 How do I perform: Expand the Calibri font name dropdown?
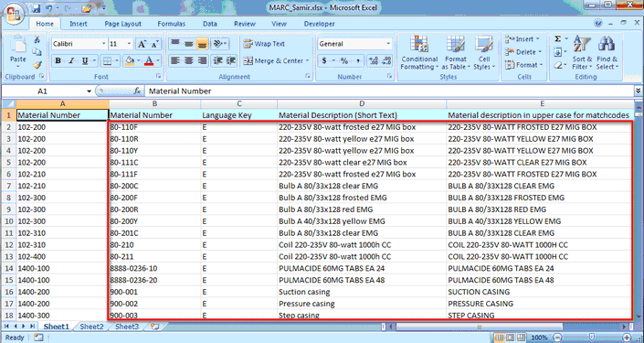[103, 44]
